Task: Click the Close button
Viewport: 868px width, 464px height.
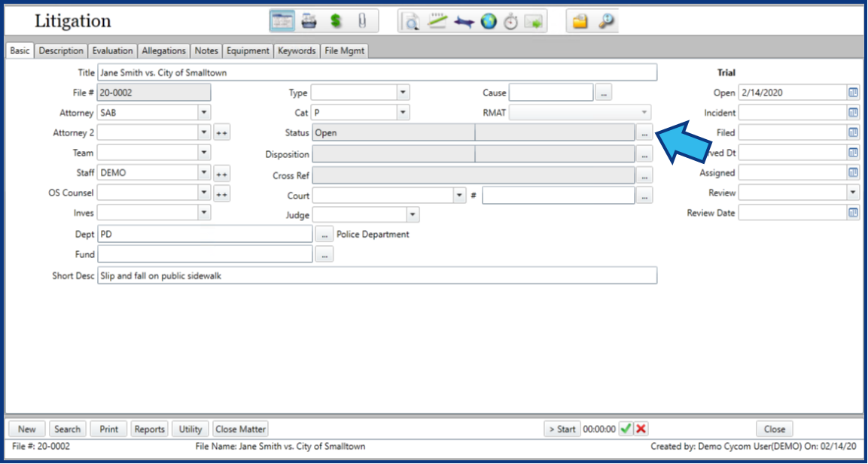Action: pyautogui.click(x=775, y=429)
